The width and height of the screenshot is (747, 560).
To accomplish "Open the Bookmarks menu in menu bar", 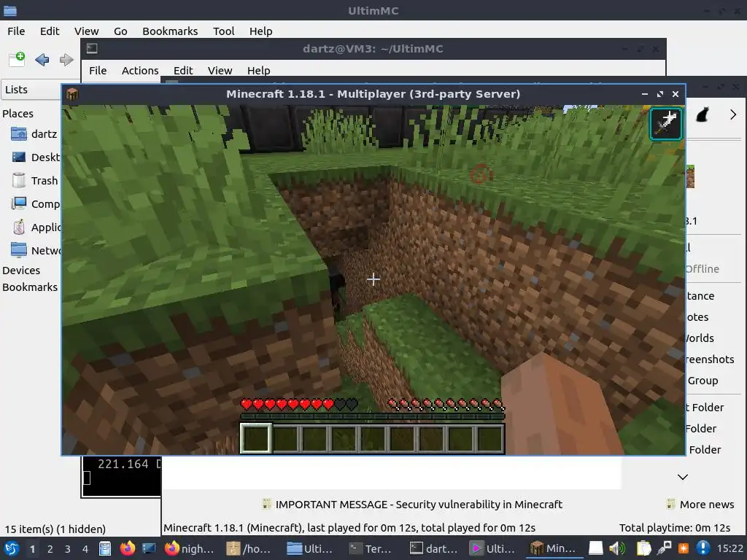I will point(170,31).
